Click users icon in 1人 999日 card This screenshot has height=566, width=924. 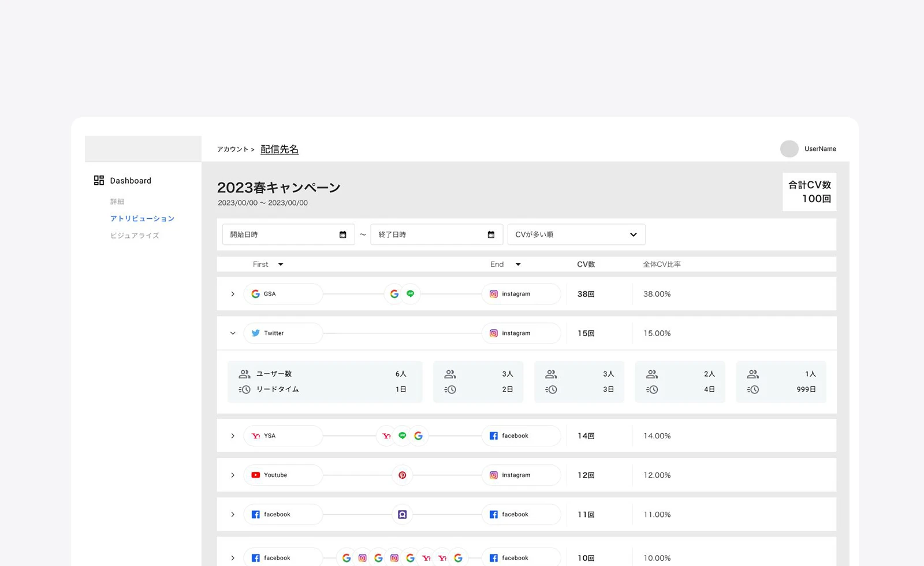[753, 374]
